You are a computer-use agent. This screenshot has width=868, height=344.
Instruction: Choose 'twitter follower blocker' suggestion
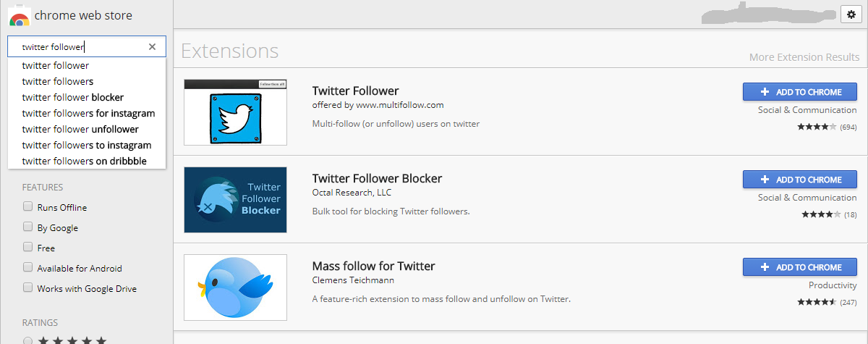(73, 97)
